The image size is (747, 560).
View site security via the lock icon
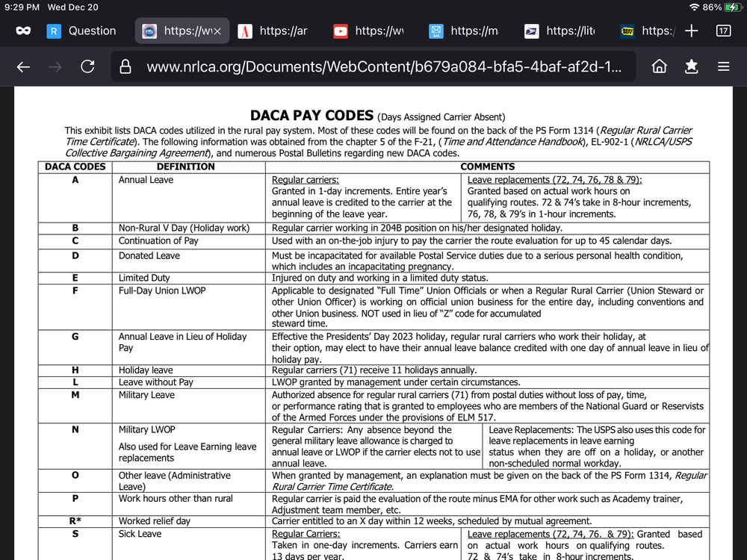pos(125,66)
